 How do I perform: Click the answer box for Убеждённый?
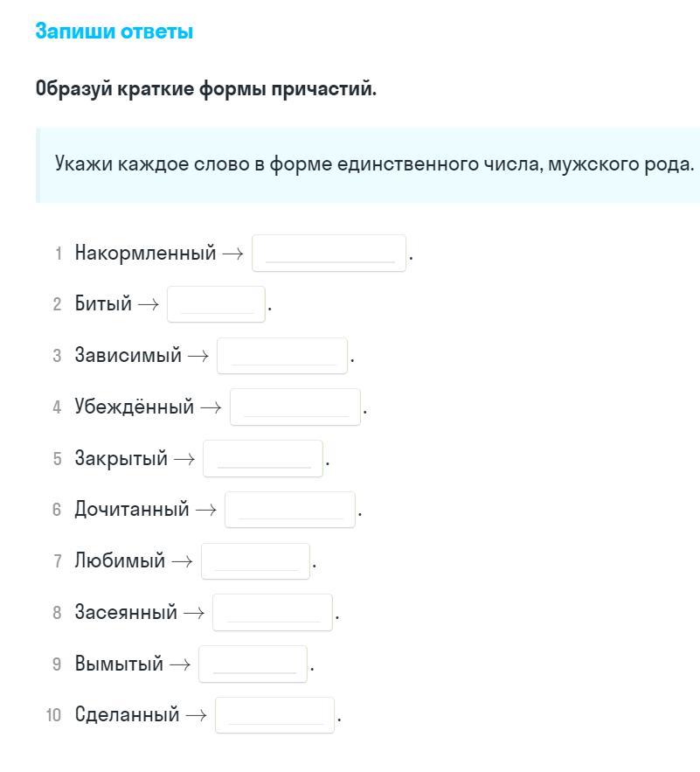(x=295, y=407)
